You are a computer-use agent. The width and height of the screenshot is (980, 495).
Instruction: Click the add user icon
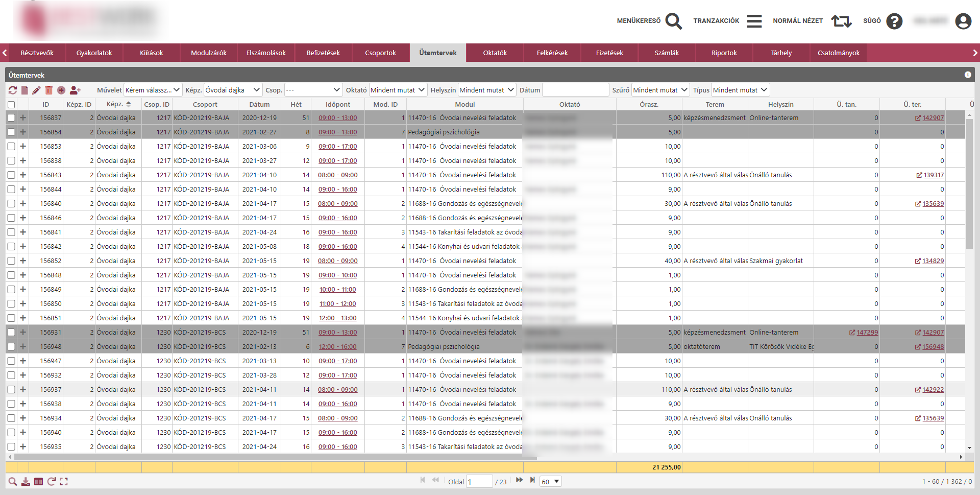[x=75, y=90]
